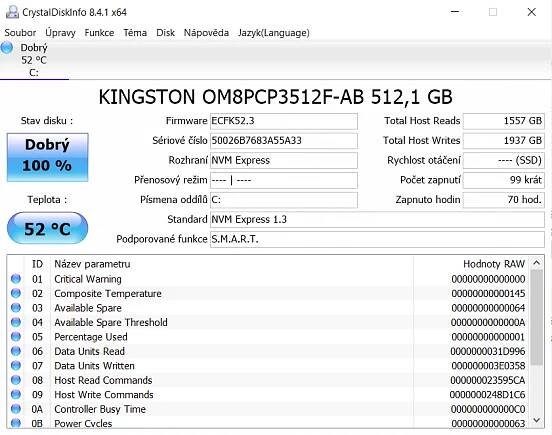Click RAW value 0000000000145
Viewport: 552px width, 435px height.
pos(488,294)
